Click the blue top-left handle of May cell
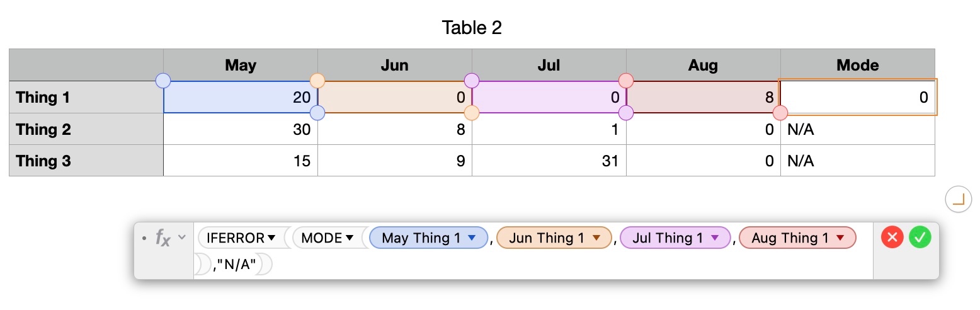 [x=163, y=81]
